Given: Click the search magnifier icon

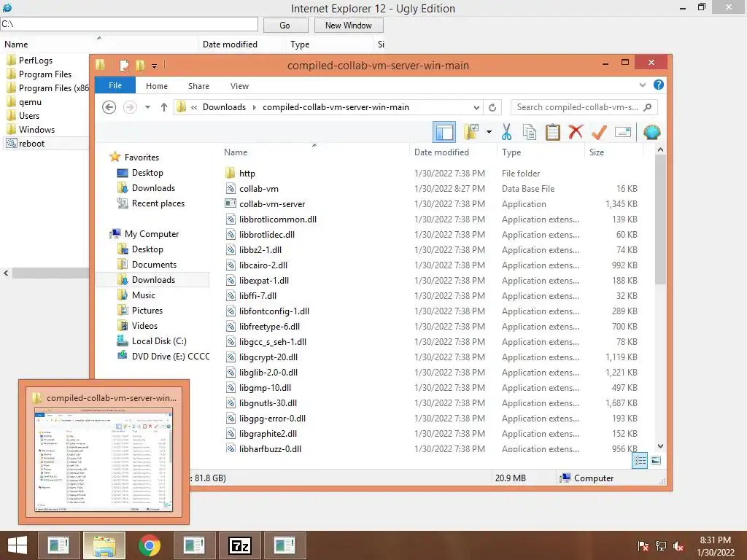Looking at the screenshot, I should tap(648, 107).
